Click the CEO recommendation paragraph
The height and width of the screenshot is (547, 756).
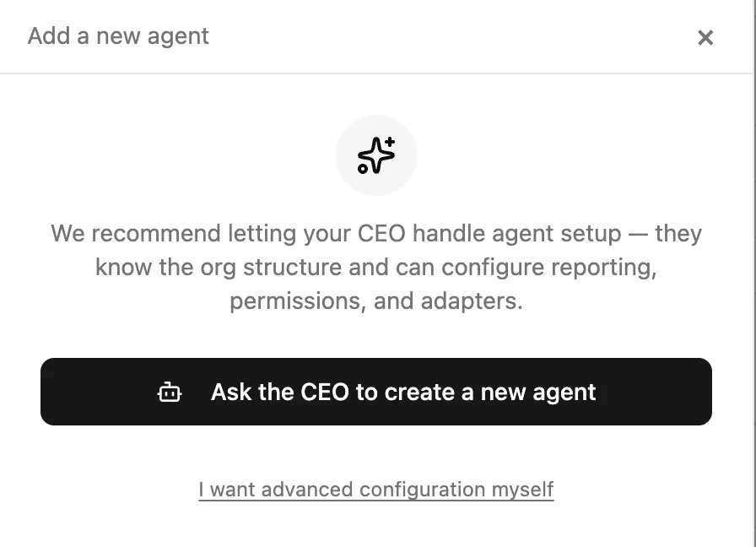click(x=377, y=267)
